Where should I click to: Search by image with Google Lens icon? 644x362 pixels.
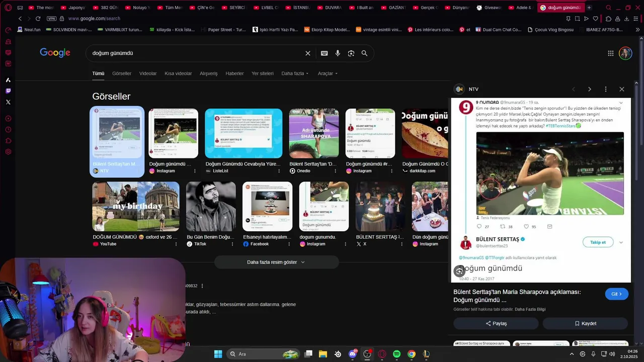pos(351,53)
